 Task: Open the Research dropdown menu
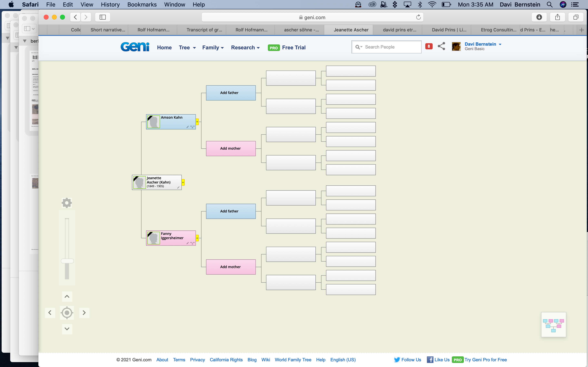coord(245,48)
